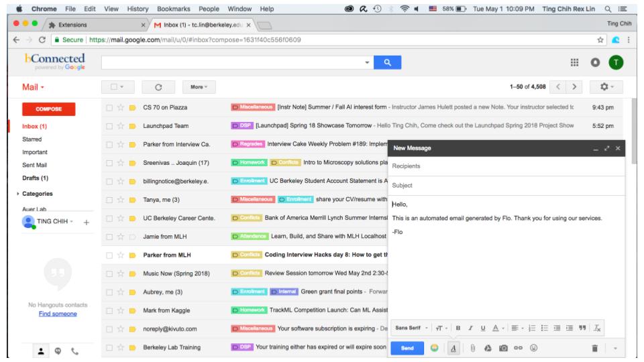The width and height of the screenshot is (644, 362).
Task: Mark Music Now (Spring 2018) importance marker
Action: (x=132, y=274)
